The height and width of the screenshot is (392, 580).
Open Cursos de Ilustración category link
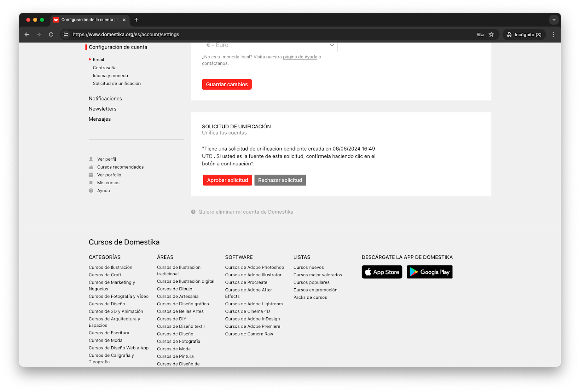(x=110, y=267)
